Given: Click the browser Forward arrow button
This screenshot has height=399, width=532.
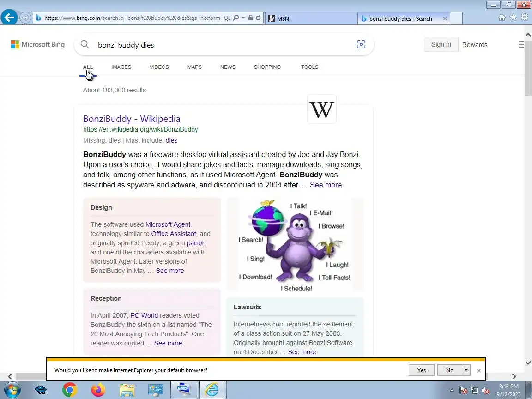Looking at the screenshot, I should tap(25, 18).
